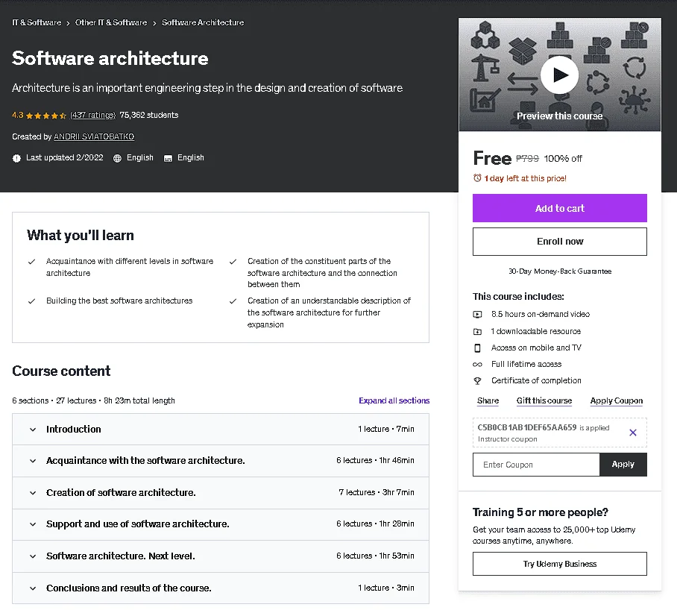677x616 pixels.
Task: Expand Software architecture. Next level. section
Action: tap(221, 556)
